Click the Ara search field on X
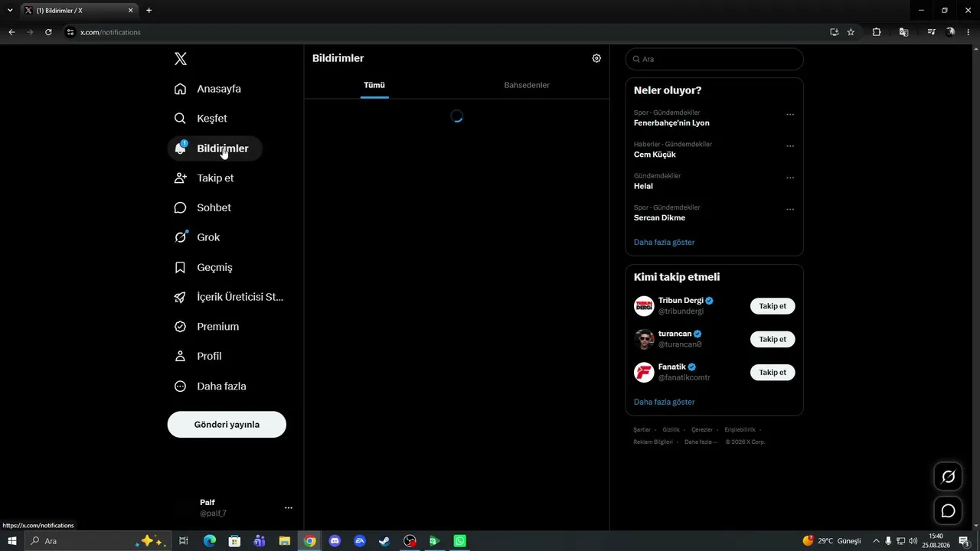Viewport: 980px width, 551px height. (714, 59)
